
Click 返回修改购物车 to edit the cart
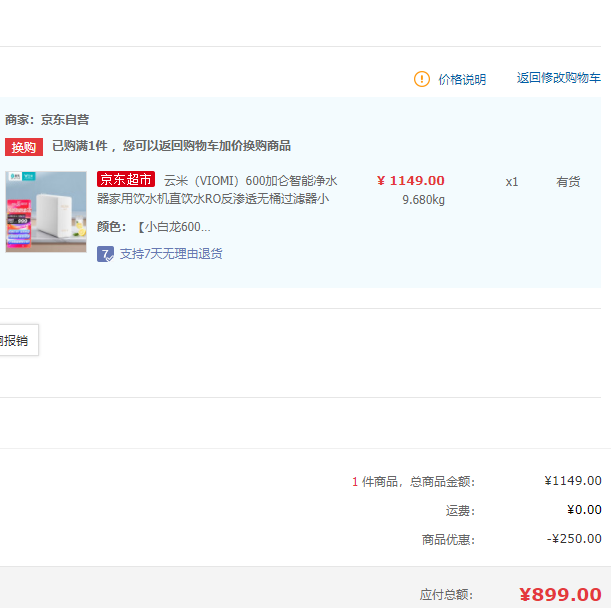click(x=559, y=78)
